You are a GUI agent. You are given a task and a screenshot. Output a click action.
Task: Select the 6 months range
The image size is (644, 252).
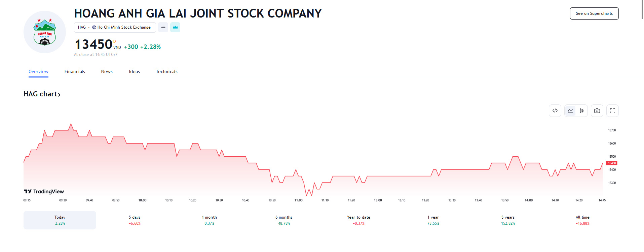(x=284, y=220)
